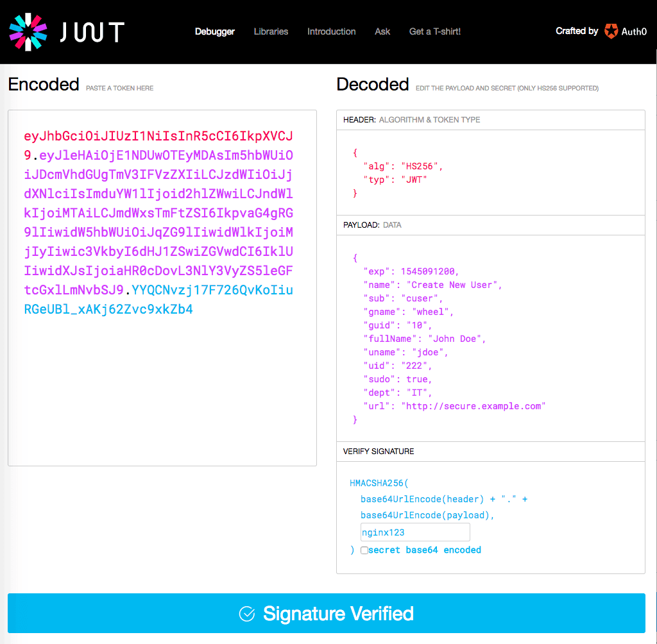657x644 pixels.
Task: Click the decoded header JSON editor
Action: point(490,173)
